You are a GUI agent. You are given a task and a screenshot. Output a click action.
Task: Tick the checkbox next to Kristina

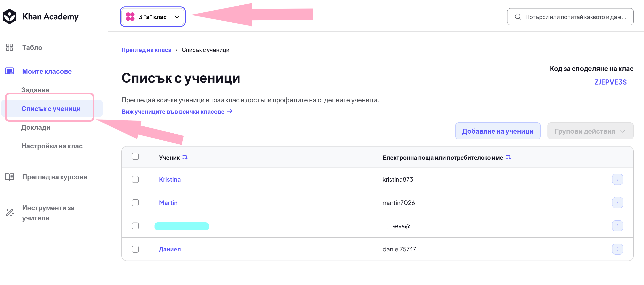point(135,179)
